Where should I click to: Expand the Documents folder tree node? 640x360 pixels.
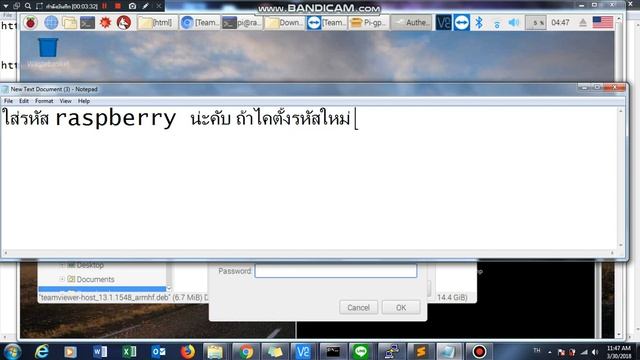coord(62,279)
